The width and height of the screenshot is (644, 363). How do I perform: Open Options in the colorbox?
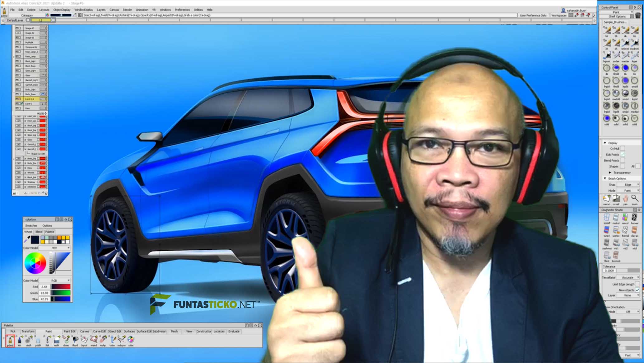click(47, 225)
